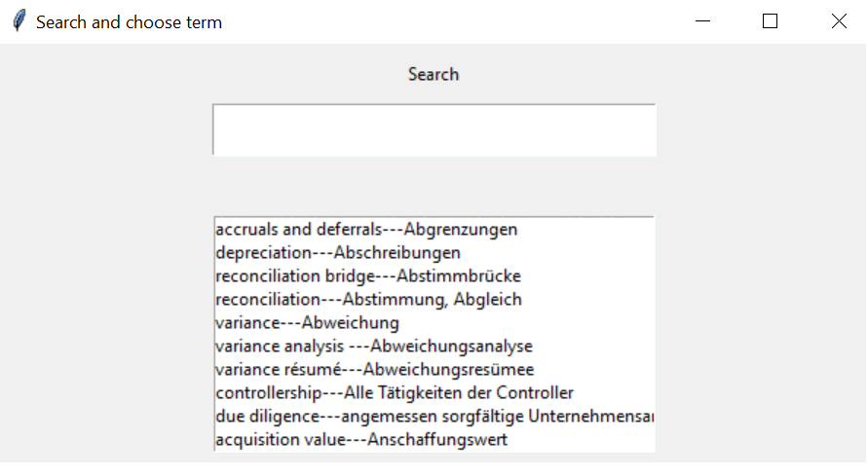Maximize the Search and choose term window
Screen dimensions: 868x476
(770, 21)
